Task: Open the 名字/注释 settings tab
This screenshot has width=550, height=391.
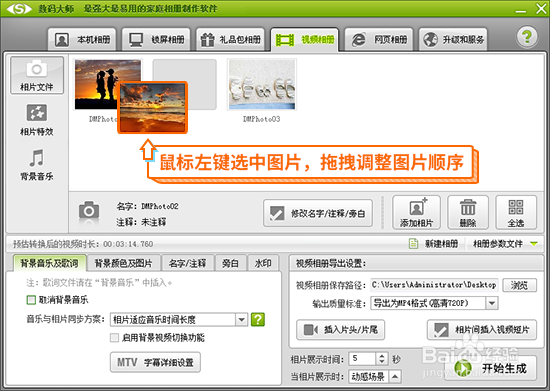Action: click(x=187, y=263)
